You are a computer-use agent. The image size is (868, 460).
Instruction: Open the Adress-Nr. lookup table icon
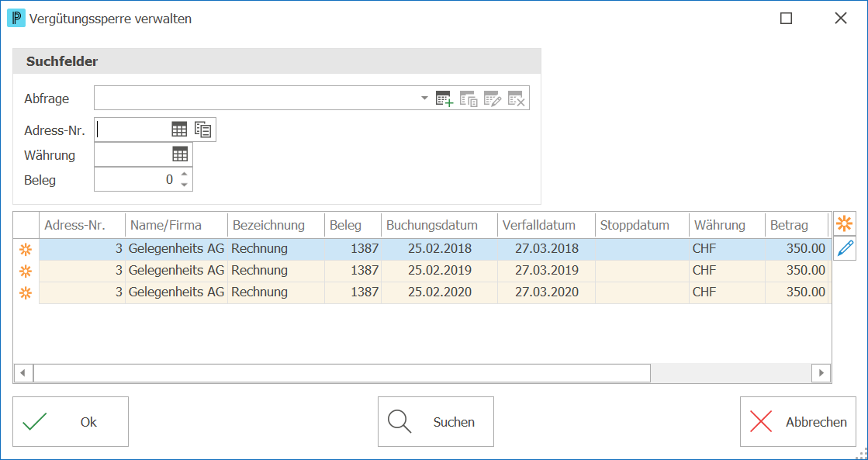coord(179,130)
